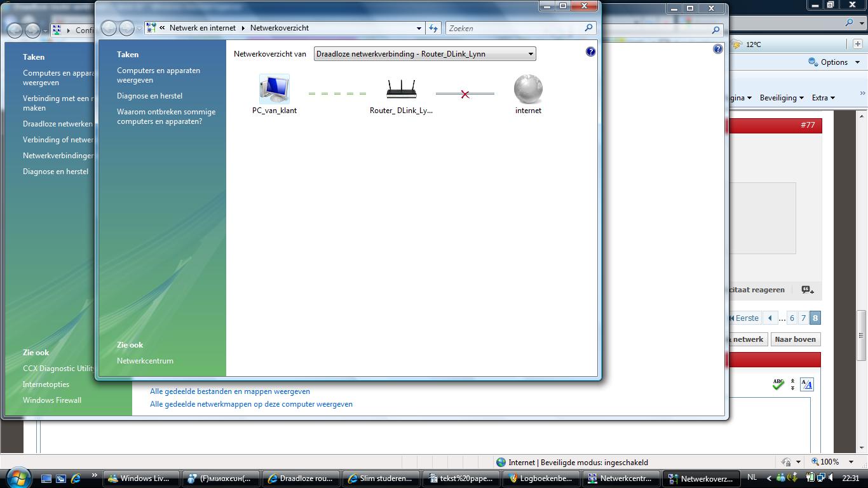Open help in Netwerkoverzicht window
The image size is (868, 488).
click(590, 52)
